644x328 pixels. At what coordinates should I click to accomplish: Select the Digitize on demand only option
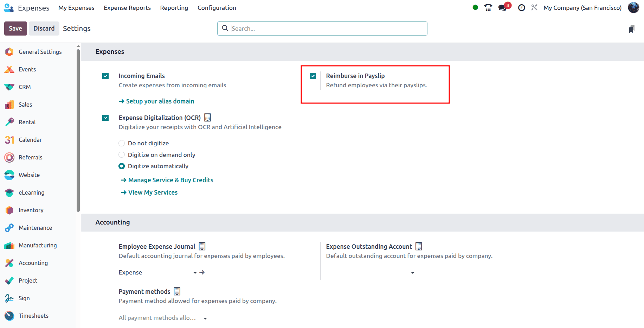tap(122, 154)
